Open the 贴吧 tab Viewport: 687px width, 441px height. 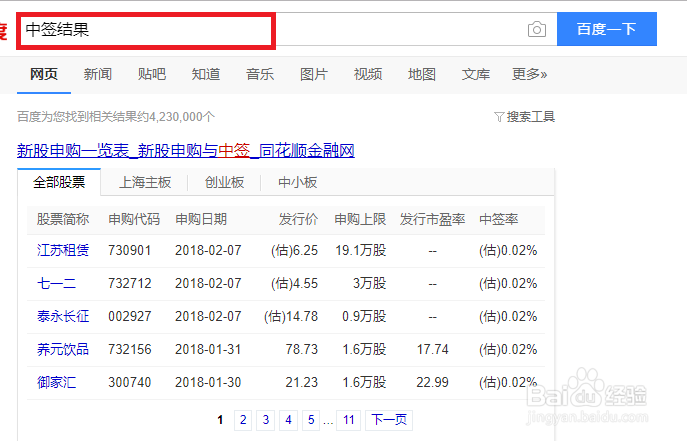152,74
